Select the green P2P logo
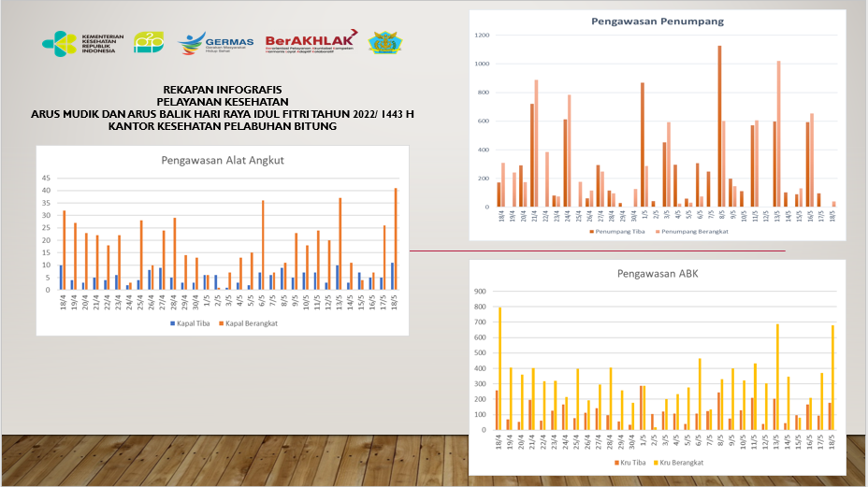Image resolution: width=868 pixels, height=487 pixels. tap(148, 43)
